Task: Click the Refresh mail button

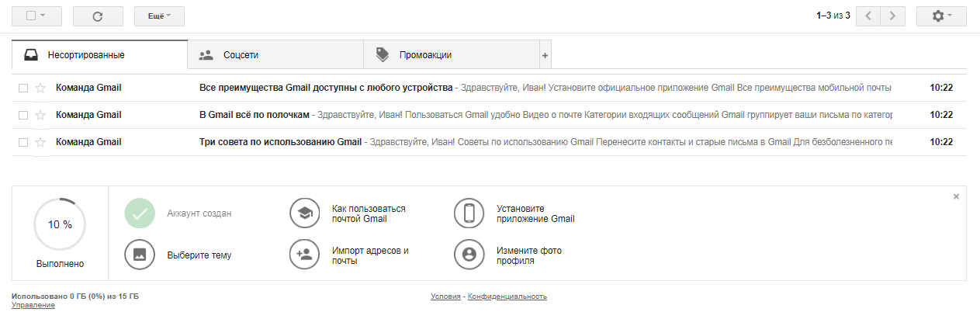Action: (x=97, y=16)
